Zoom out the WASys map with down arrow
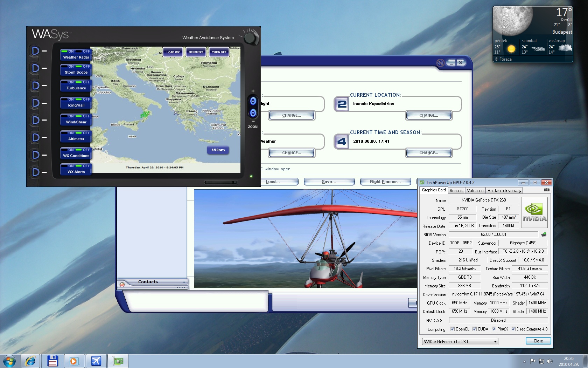This screenshot has width=588, height=368. click(253, 113)
